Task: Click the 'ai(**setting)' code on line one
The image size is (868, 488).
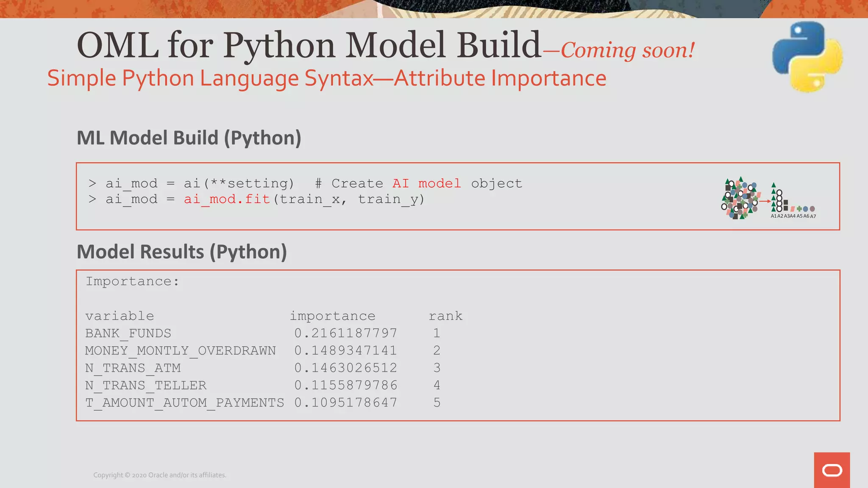Action: click(239, 183)
